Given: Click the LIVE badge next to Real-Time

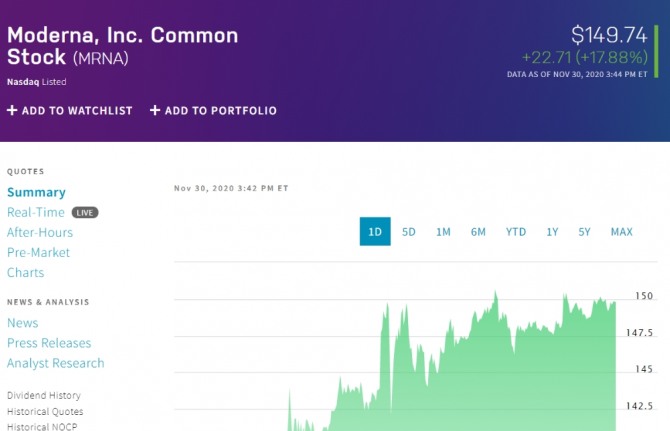Looking at the screenshot, I should (85, 213).
